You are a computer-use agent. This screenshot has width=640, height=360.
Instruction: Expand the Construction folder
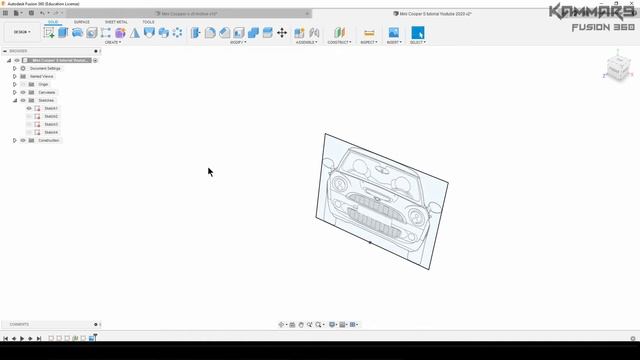pos(15,140)
